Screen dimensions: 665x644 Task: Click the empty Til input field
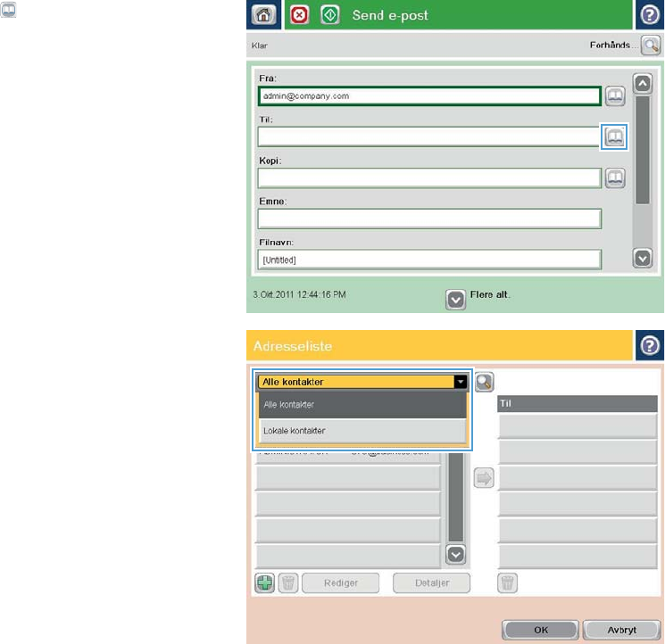pos(428,136)
